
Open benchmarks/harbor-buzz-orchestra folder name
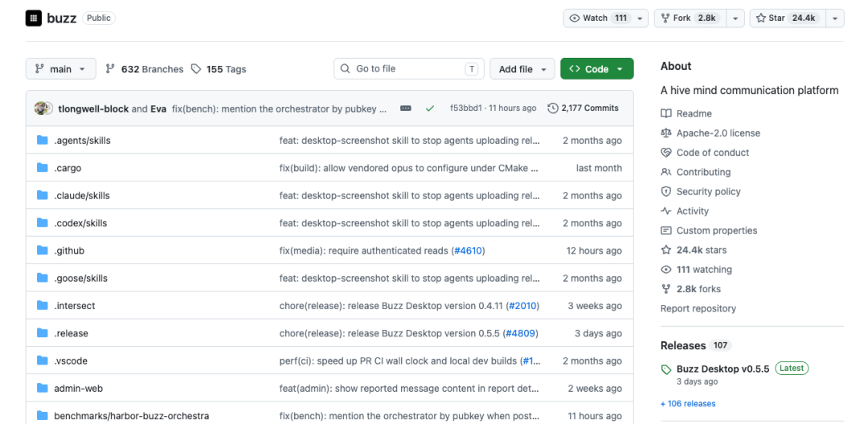coord(132,416)
